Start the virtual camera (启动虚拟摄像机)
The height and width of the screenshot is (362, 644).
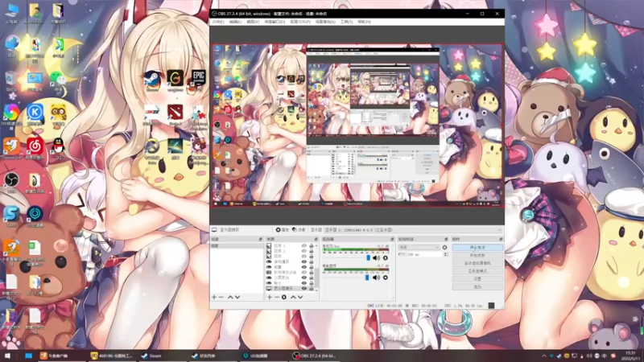pyautogui.click(x=477, y=263)
